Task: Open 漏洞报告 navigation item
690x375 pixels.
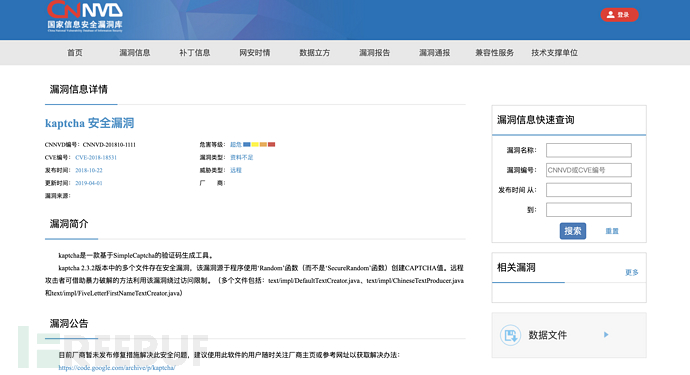Action: 374,53
